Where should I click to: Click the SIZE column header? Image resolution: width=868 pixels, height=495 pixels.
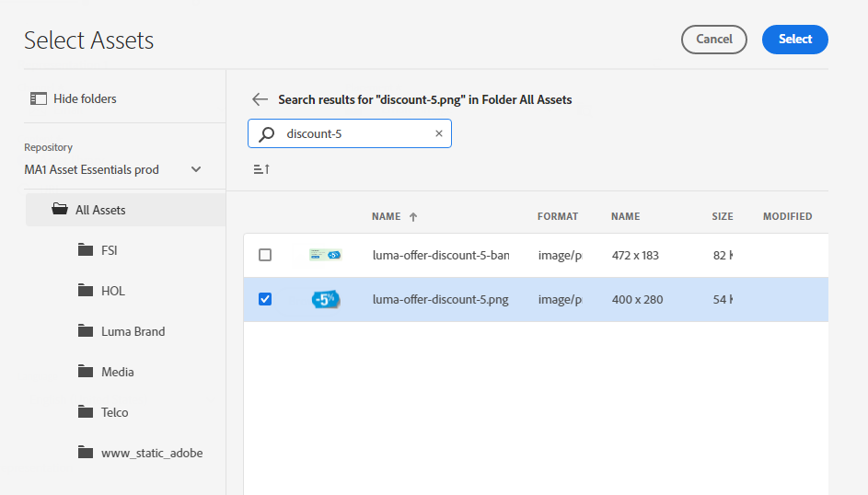pyautogui.click(x=723, y=216)
